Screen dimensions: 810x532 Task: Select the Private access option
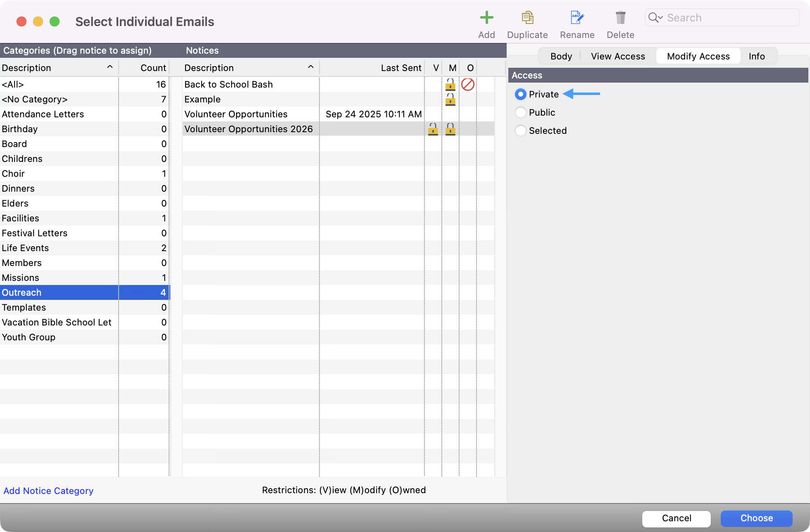pyautogui.click(x=521, y=95)
